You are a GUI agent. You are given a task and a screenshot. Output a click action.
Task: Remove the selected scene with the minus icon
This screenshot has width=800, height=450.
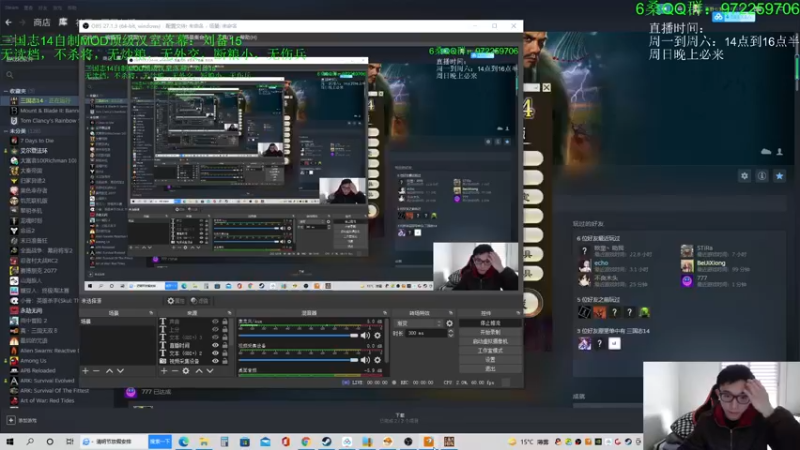click(x=96, y=371)
